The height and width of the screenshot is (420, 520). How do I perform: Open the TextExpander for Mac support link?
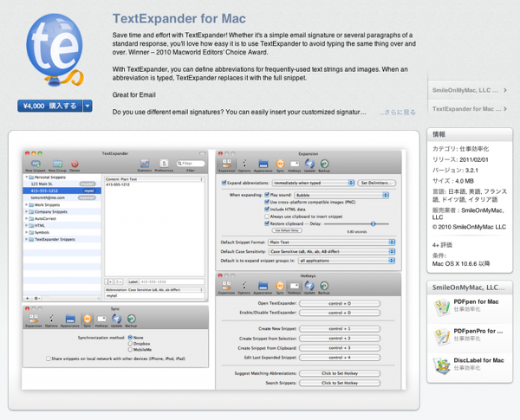469,109
